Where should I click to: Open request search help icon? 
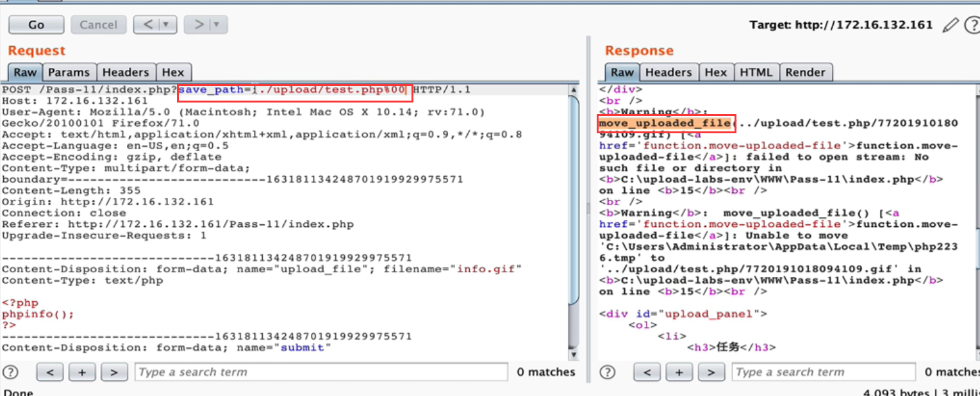click(x=11, y=372)
